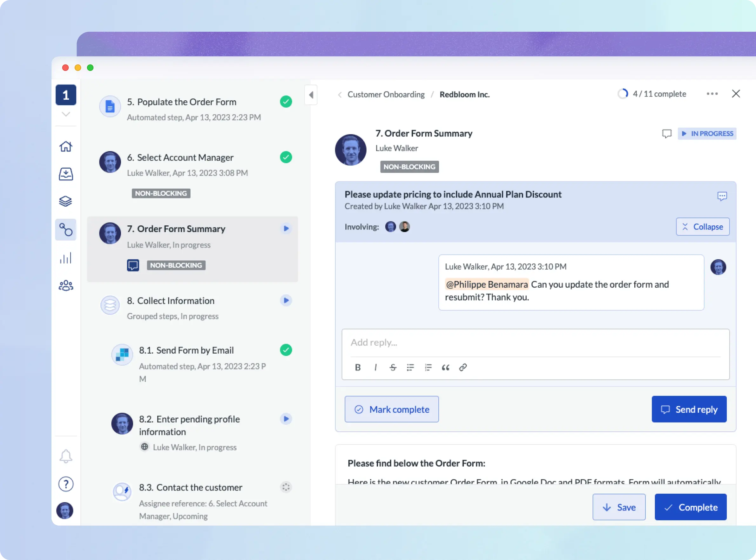756x560 pixels.
Task: Open the Inbox tray icon in sidebar
Action: point(66,174)
